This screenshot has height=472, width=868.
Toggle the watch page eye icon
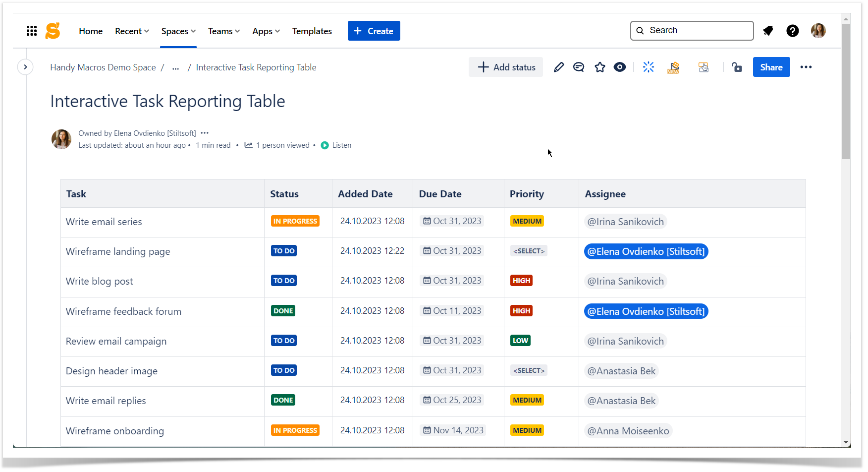coord(620,67)
